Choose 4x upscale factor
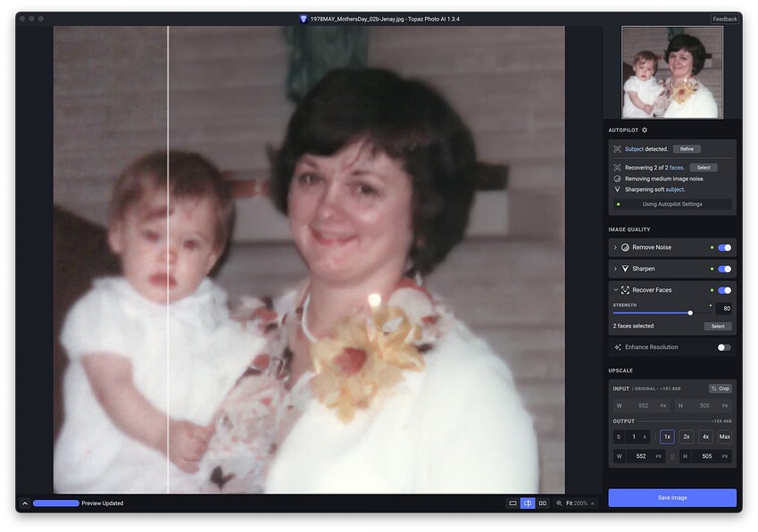 click(705, 436)
